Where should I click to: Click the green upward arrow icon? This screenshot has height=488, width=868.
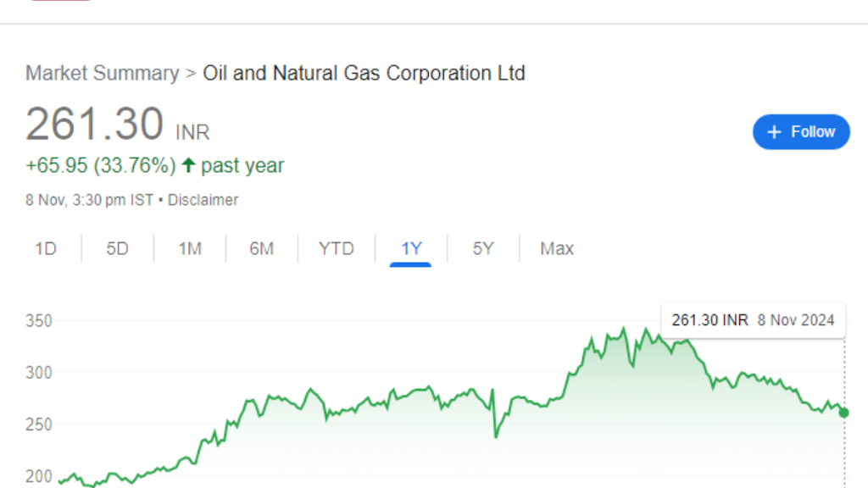189,165
